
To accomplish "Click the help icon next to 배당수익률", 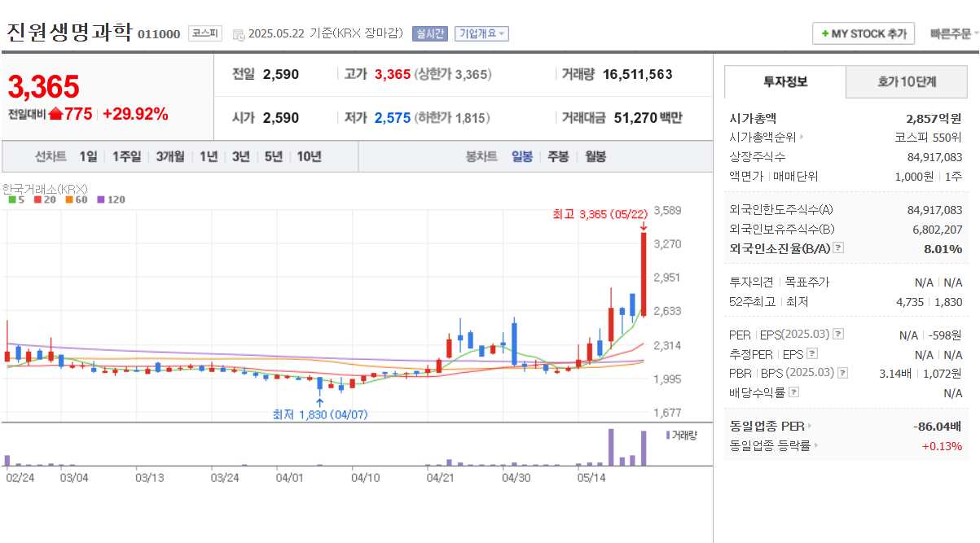I will (793, 392).
